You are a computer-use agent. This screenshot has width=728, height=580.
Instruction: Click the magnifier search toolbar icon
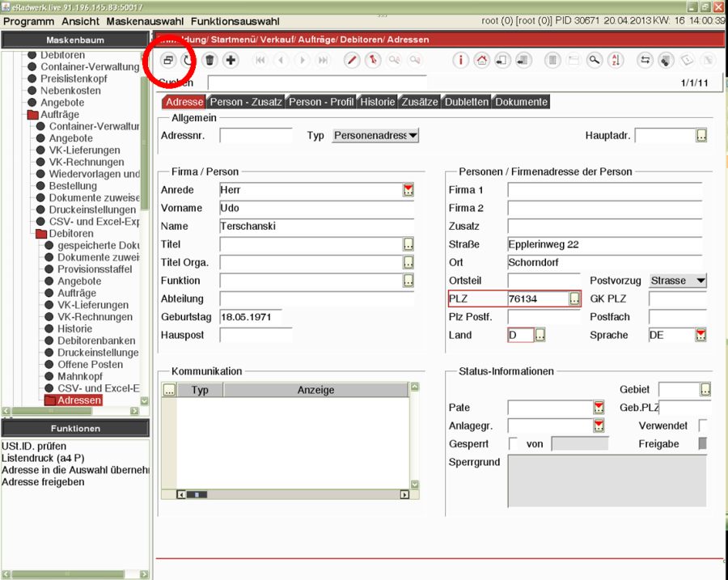[595, 61]
